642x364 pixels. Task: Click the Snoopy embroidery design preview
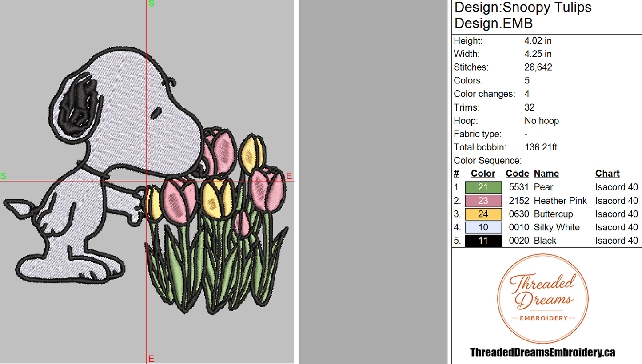(x=145, y=180)
